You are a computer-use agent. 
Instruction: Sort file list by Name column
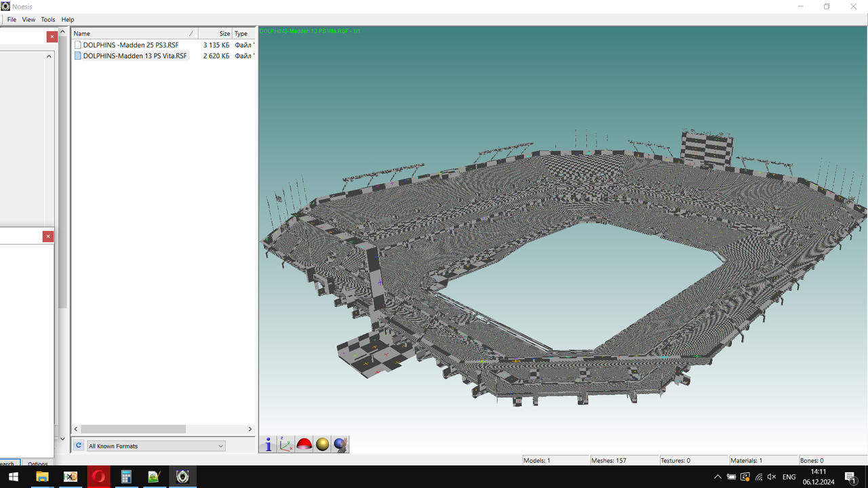(x=134, y=33)
